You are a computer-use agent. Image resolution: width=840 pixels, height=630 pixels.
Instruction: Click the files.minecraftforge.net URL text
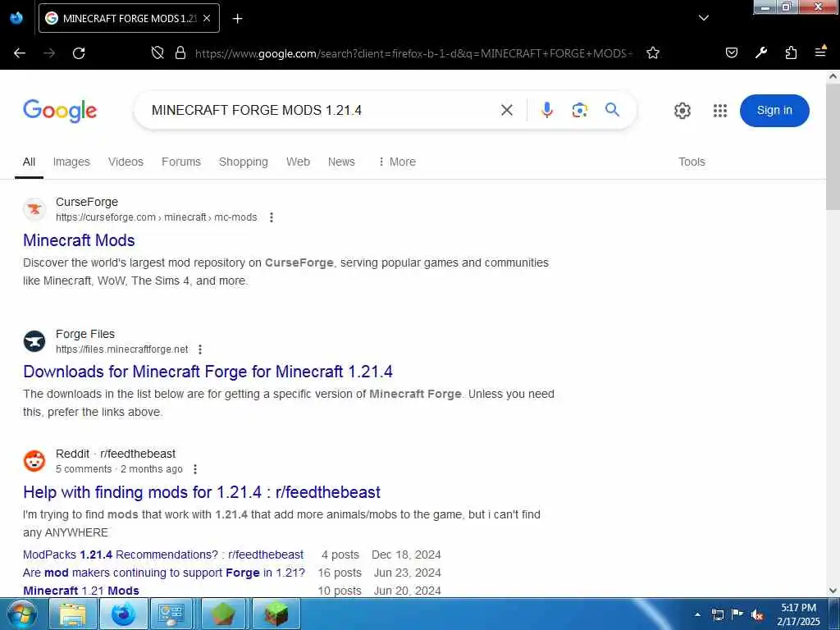[x=122, y=349]
